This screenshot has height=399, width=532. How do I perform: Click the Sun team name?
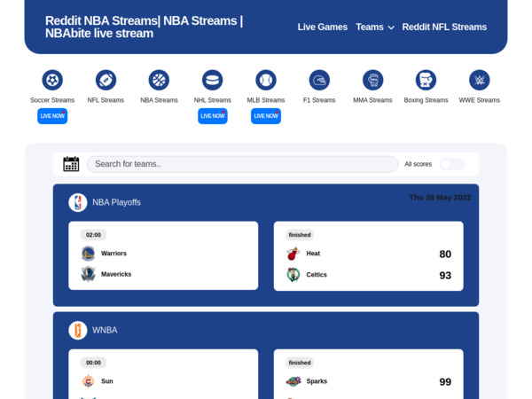click(107, 381)
